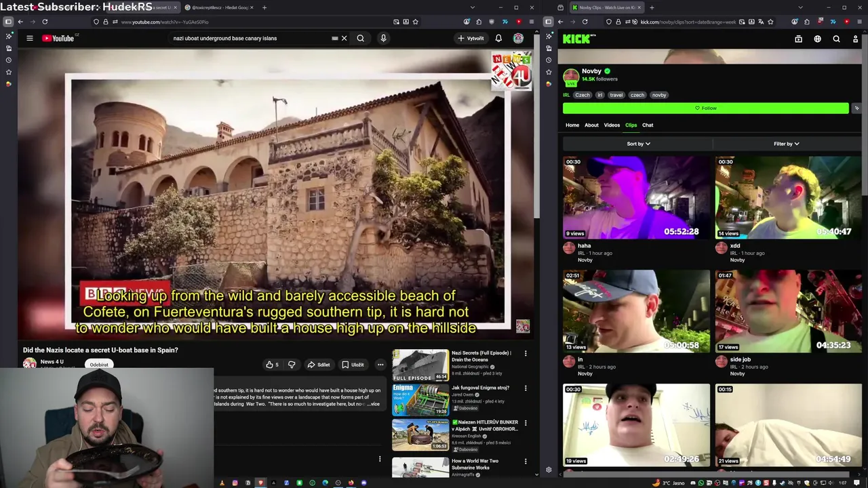Follow Novby with the green Follow button

pyautogui.click(x=705, y=108)
